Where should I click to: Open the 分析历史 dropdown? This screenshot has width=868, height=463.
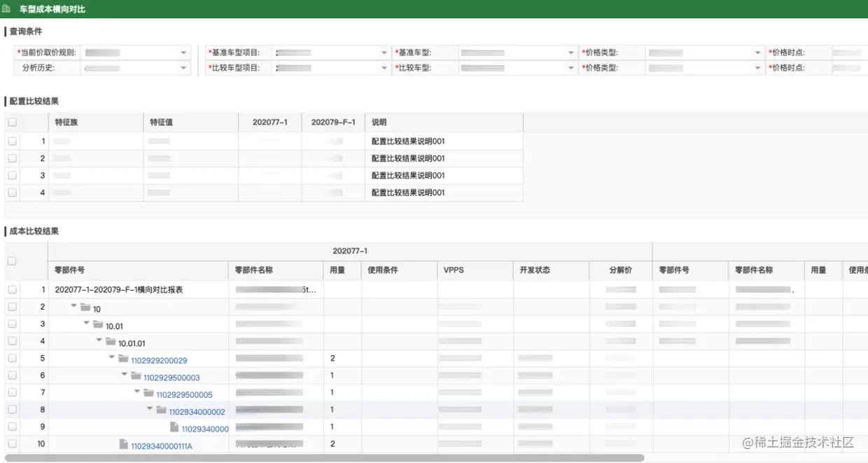(183, 68)
